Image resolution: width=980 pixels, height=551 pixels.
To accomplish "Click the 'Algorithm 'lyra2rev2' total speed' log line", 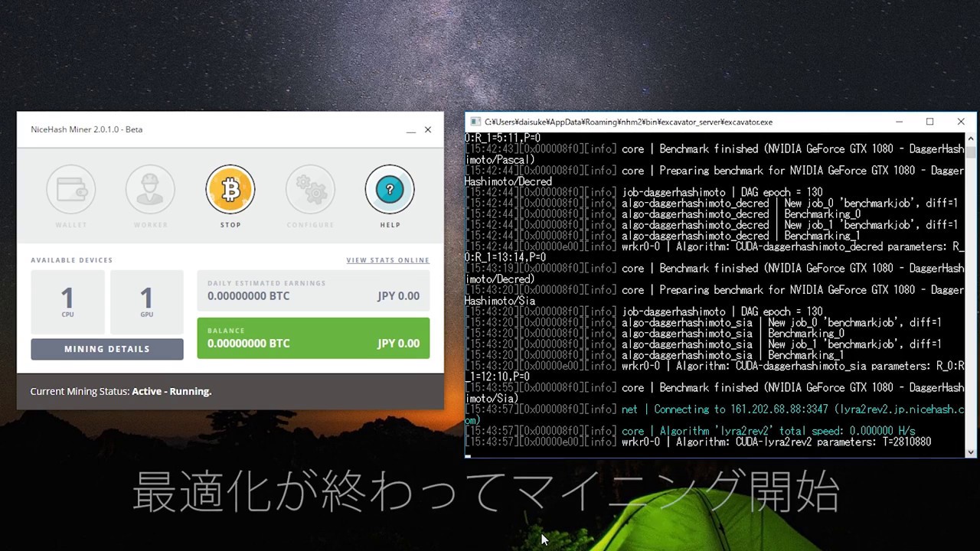I will coord(690,432).
